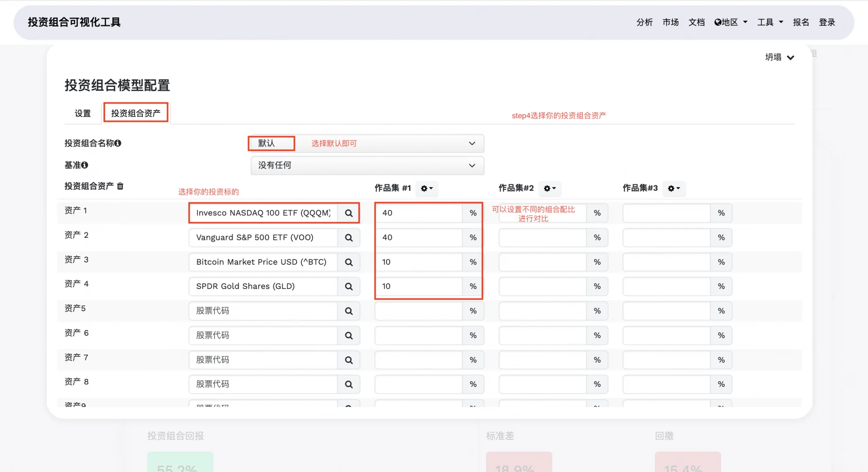The width and height of the screenshot is (868, 472).
Task: Click the search icon beside Invesco NASDAQ 100 ETF
Action: pyautogui.click(x=349, y=213)
